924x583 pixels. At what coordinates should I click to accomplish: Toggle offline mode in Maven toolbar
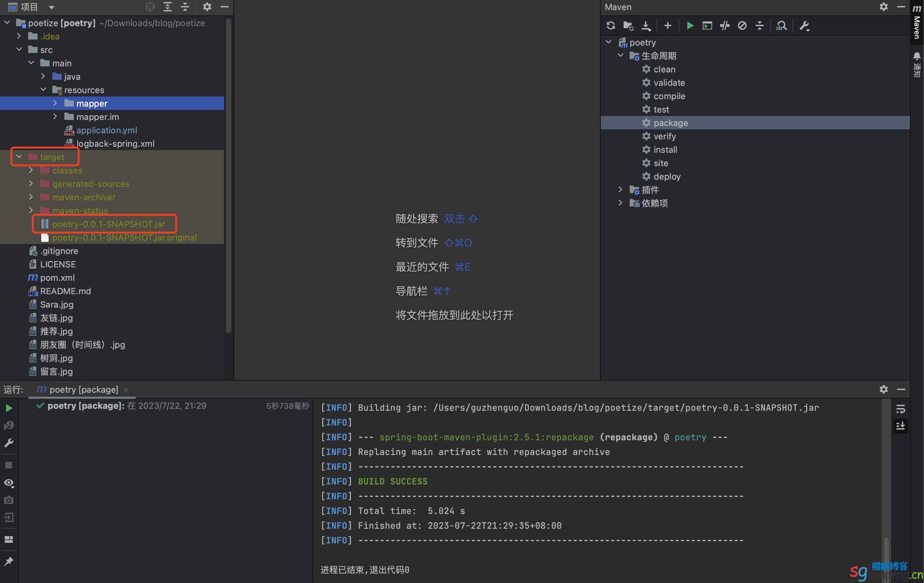tap(725, 26)
